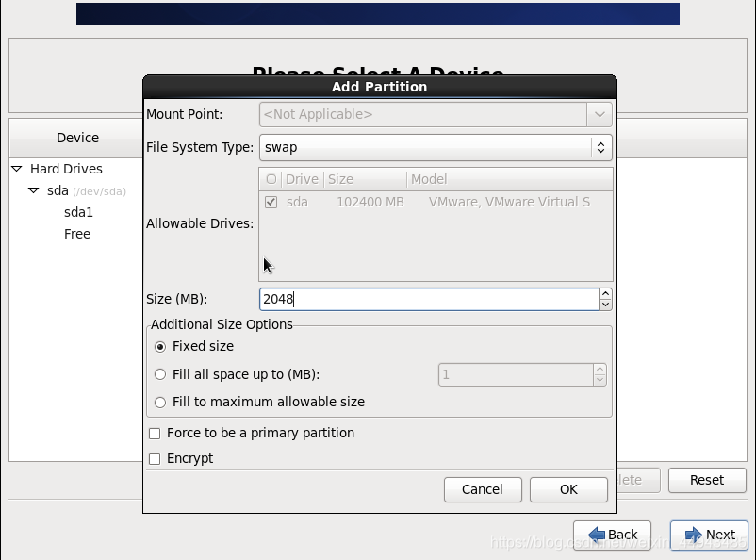
Task: Click the Model column header
Action: click(x=510, y=179)
